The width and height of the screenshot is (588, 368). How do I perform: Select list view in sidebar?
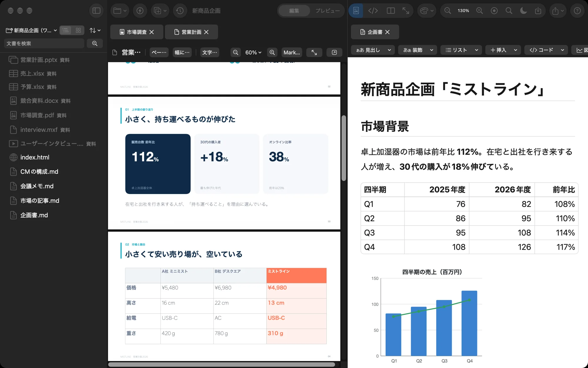66,30
